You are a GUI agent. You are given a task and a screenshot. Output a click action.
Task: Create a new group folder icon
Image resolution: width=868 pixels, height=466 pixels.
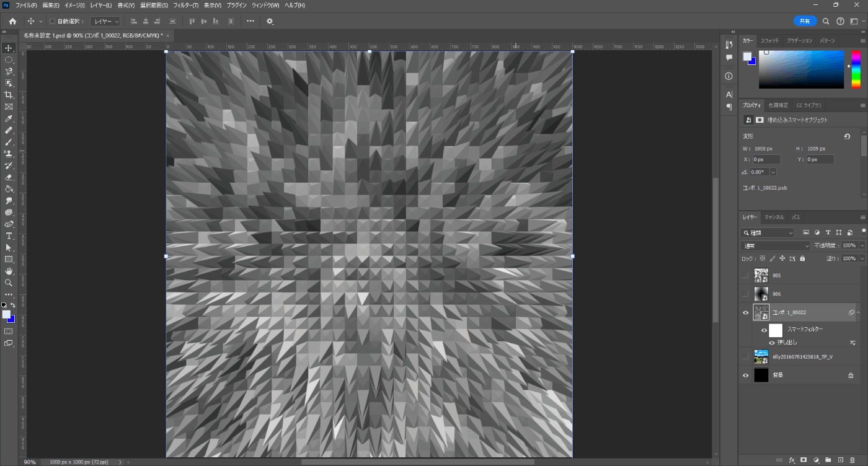[x=828, y=460]
